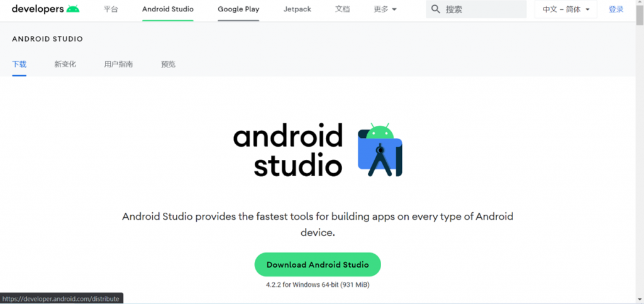The image size is (644, 304).
Task: Switch to the 用户指南 sub-tab
Action: 118,64
